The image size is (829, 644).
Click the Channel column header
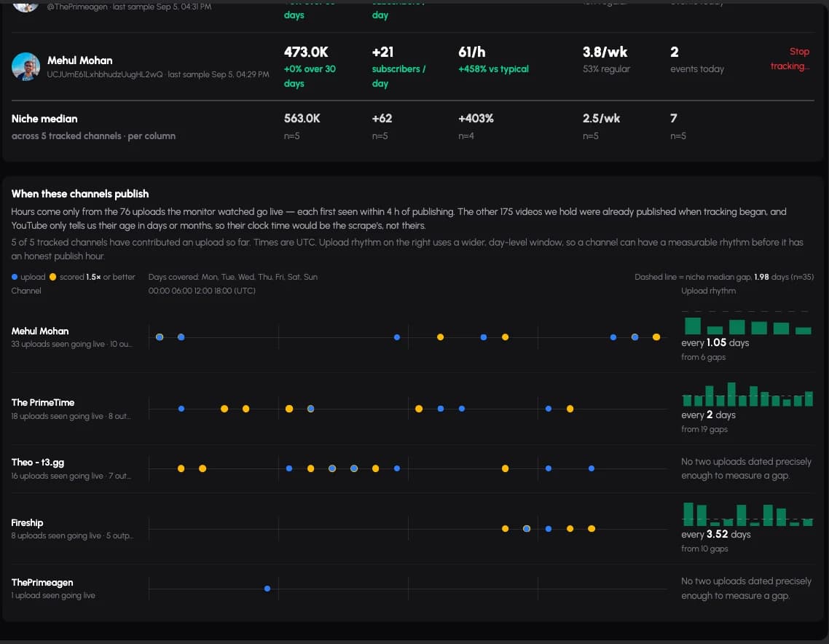click(26, 290)
